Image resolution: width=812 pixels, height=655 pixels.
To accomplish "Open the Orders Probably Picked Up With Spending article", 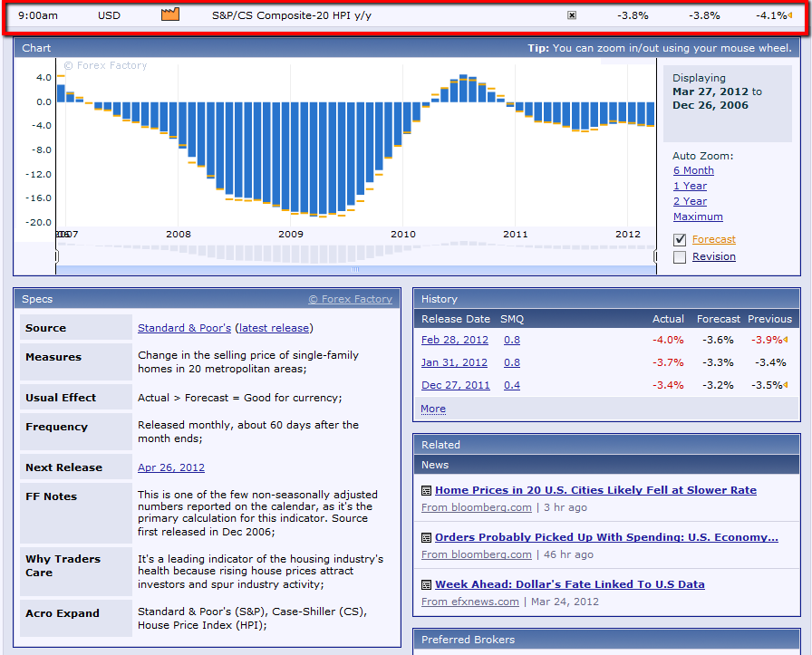I will [x=606, y=537].
